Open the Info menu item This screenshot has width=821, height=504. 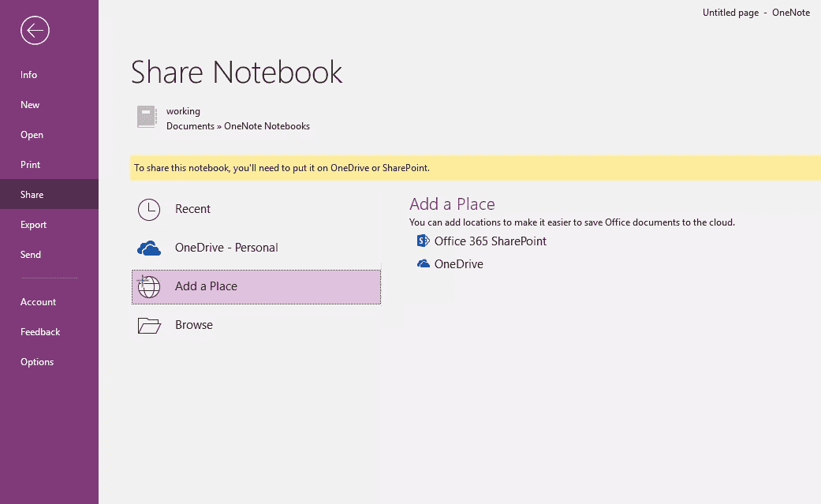pos(29,75)
